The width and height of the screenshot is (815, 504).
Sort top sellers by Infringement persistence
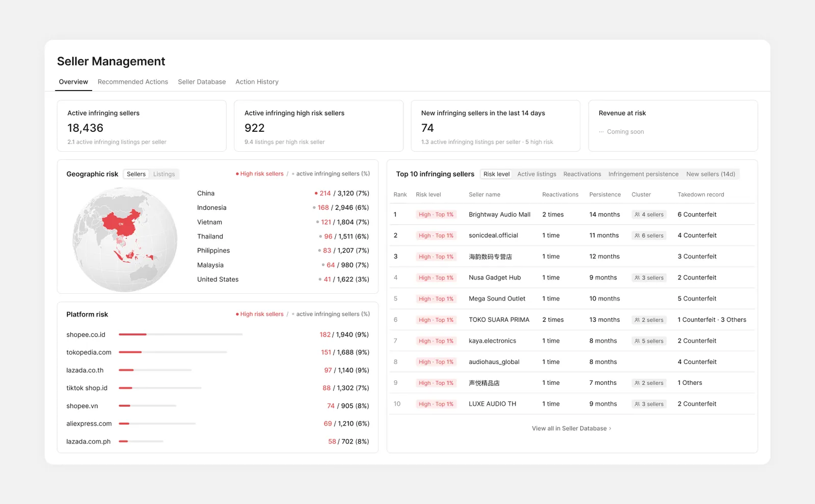point(643,174)
